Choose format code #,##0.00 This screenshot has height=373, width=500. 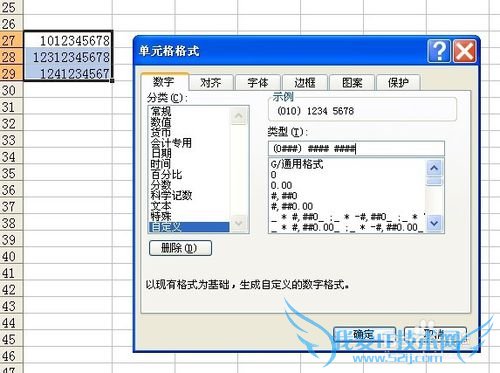pos(347,206)
